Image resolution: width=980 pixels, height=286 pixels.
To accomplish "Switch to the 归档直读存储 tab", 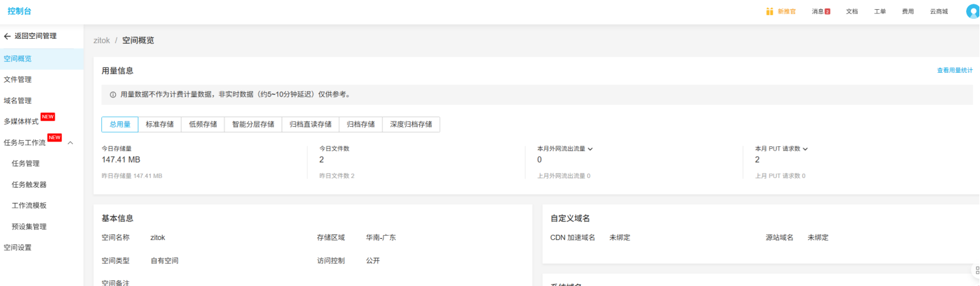I will 310,124.
